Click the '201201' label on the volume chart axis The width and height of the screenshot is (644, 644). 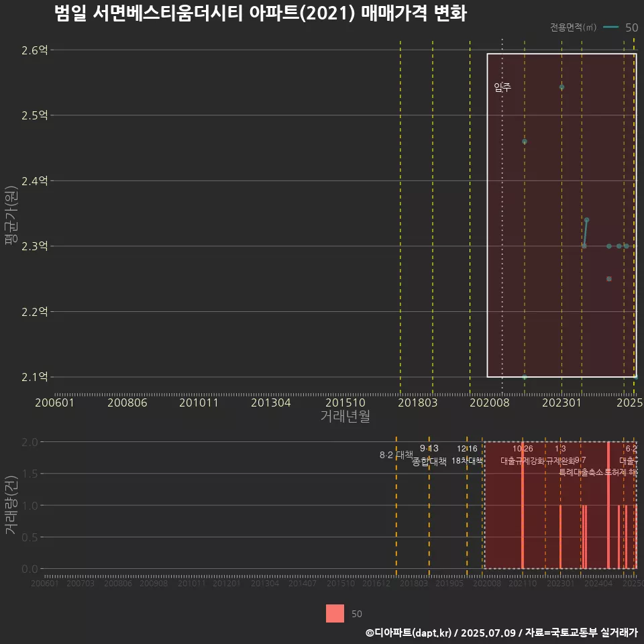(x=226, y=583)
